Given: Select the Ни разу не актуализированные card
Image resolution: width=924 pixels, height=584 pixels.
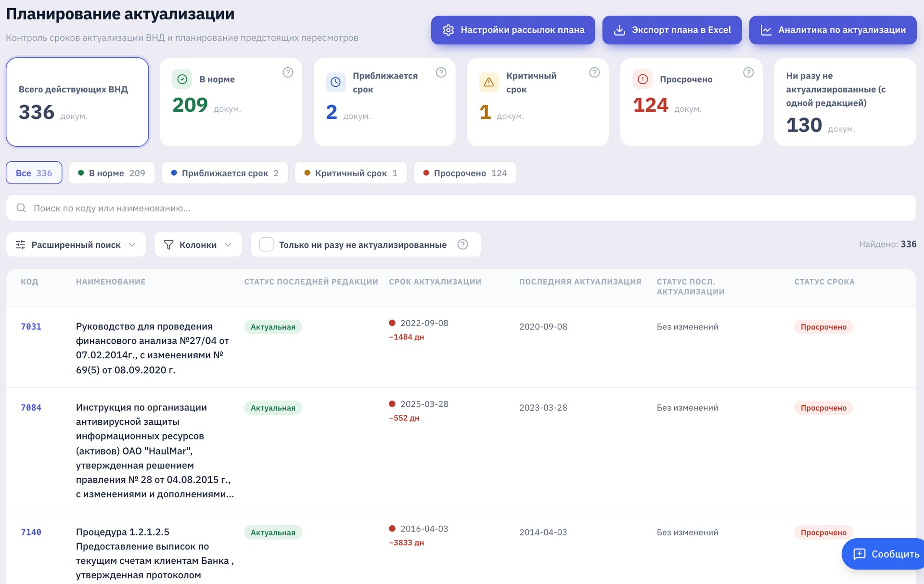Looking at the screenshot, I should [845, 102].
